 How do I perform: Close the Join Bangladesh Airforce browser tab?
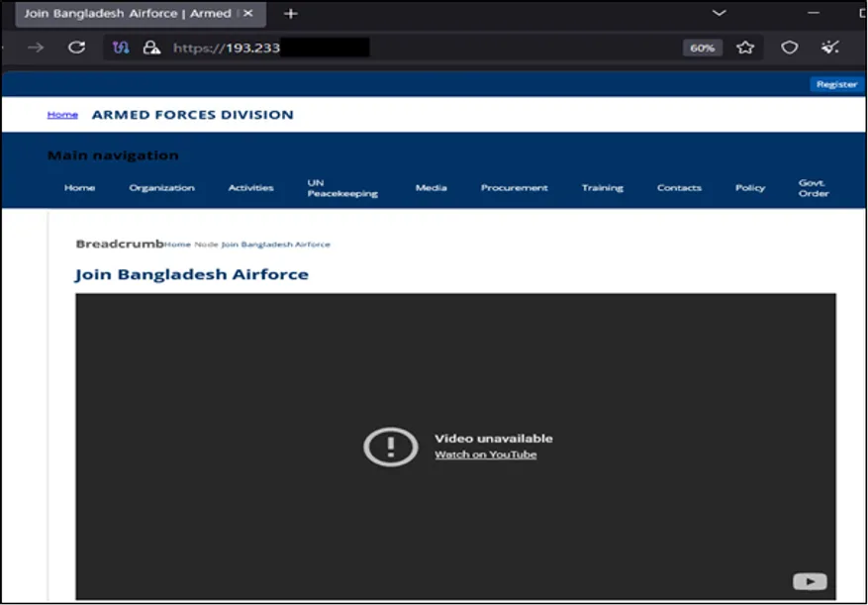coord(248,13)
